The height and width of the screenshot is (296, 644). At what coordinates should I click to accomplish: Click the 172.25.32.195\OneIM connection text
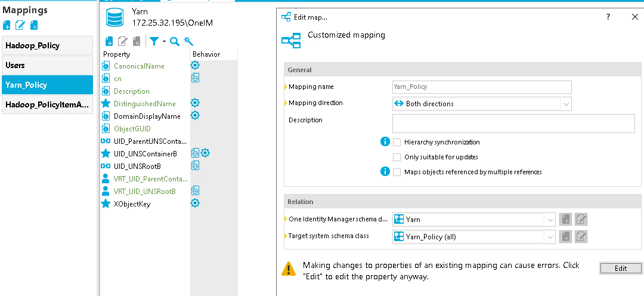click(x=172, y=23)
